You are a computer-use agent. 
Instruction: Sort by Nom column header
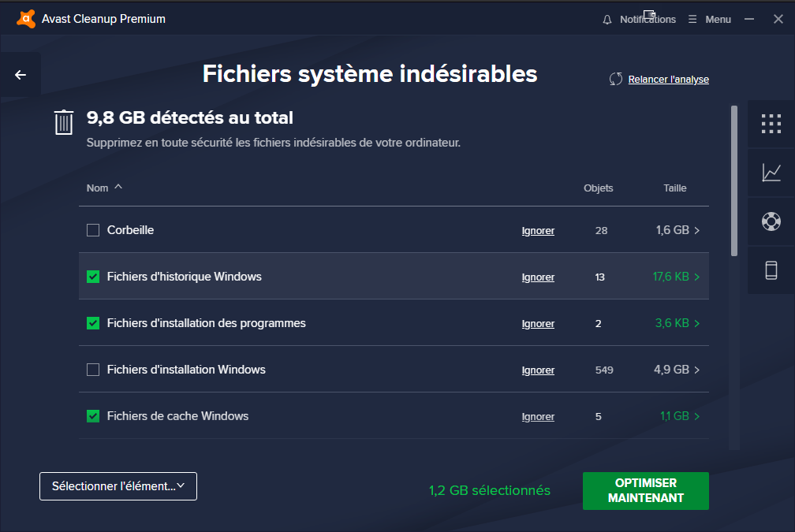tap(104, 188)
